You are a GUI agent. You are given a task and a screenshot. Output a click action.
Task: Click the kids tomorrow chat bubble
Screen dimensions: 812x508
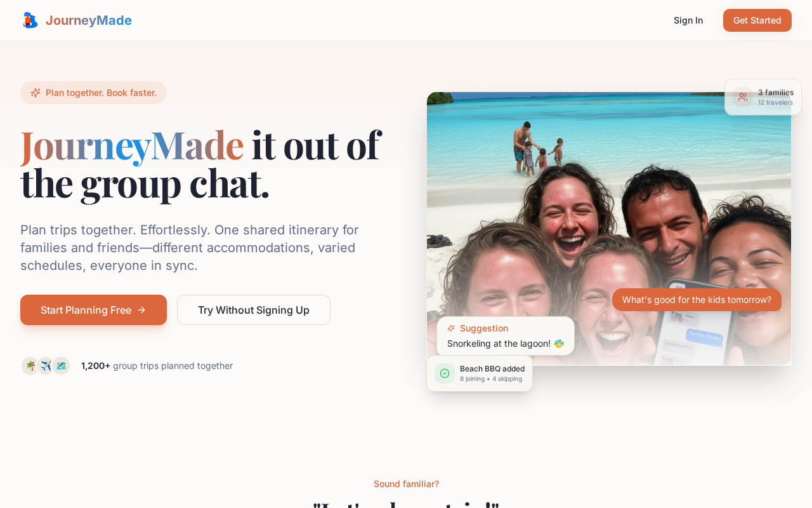(697, 300)
